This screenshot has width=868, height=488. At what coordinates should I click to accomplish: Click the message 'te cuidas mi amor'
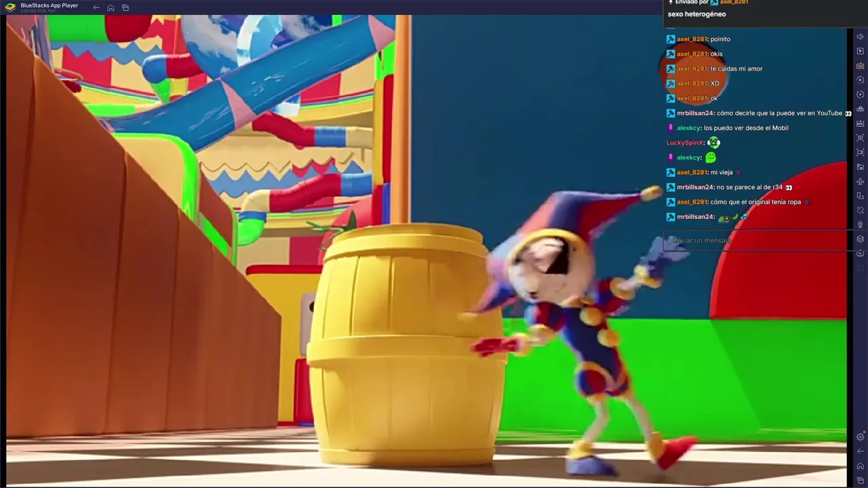coord(736,69)
